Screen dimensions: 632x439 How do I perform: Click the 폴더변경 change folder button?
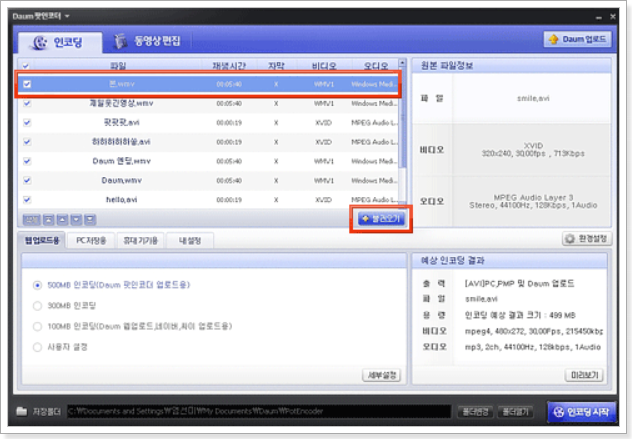(475, 412)
